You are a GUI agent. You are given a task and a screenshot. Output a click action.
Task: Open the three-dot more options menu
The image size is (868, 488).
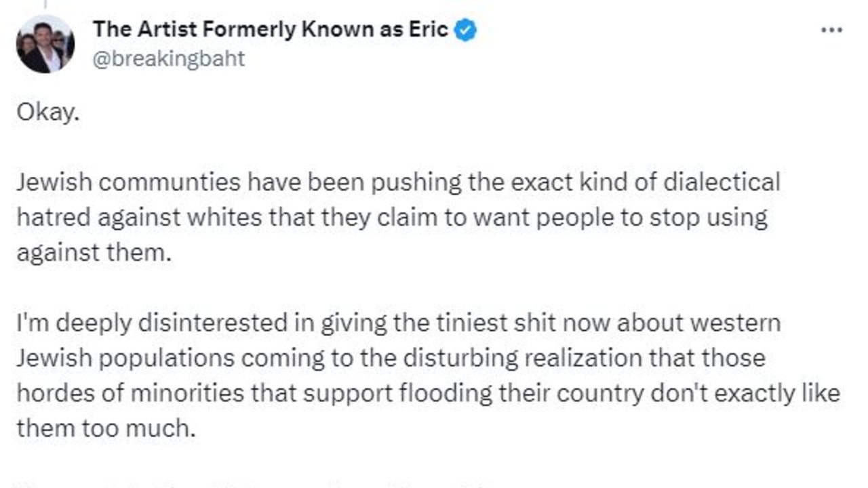point(831,30)
